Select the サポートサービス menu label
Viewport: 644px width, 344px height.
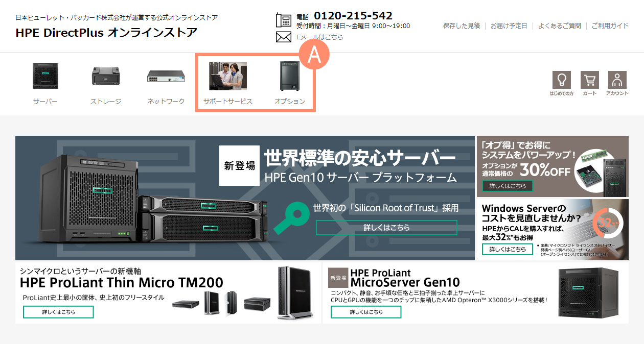228,102
